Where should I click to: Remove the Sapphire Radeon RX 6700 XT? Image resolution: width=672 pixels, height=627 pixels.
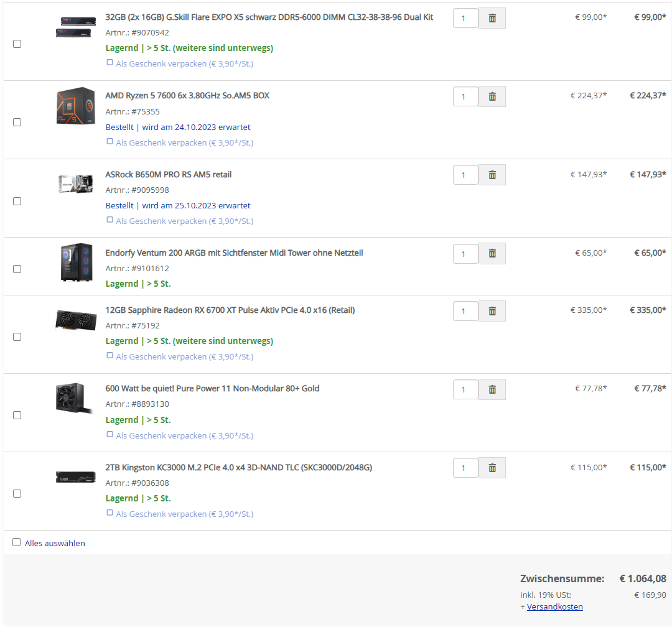coord(492,311)
